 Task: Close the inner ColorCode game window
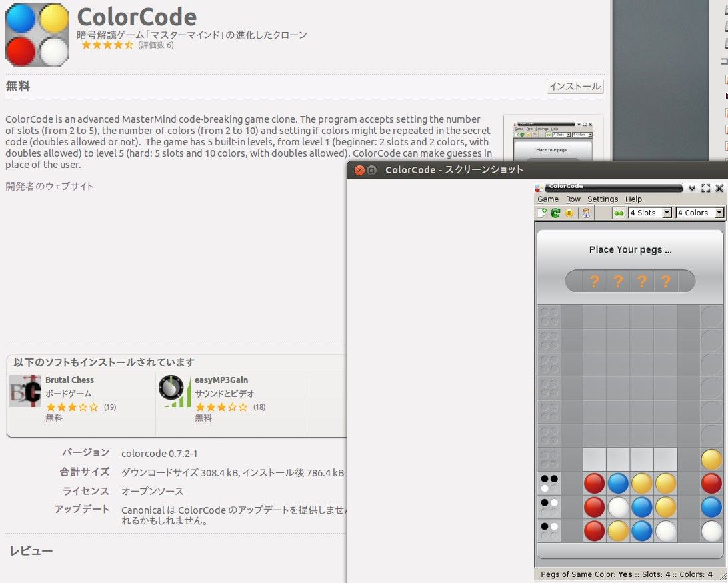[x=719, y=188]
